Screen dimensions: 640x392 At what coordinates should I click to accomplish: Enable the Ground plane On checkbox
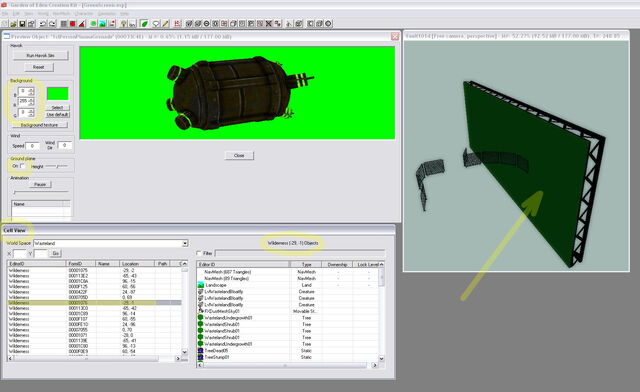[x=23, y=165]
